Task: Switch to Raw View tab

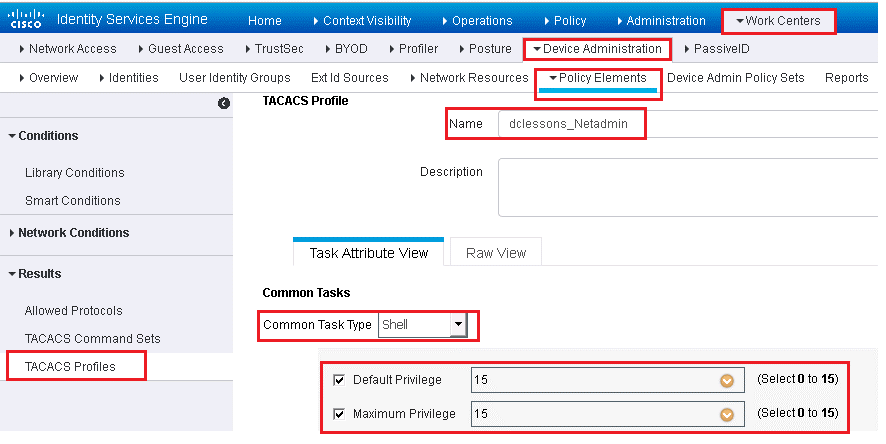Action: (496, 253)
